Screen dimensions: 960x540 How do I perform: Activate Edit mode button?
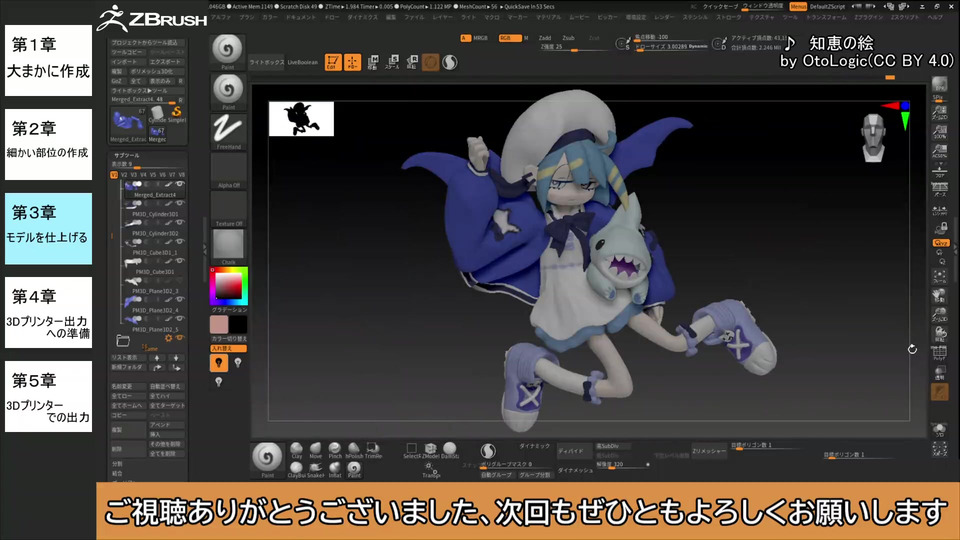(332, 62)
